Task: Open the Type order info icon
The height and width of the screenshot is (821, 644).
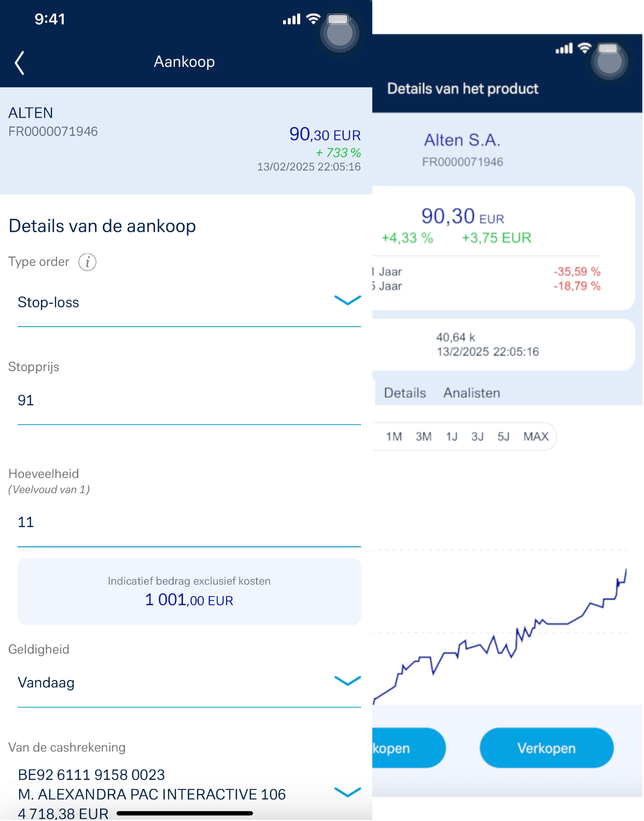Action: tap(87, 262)
